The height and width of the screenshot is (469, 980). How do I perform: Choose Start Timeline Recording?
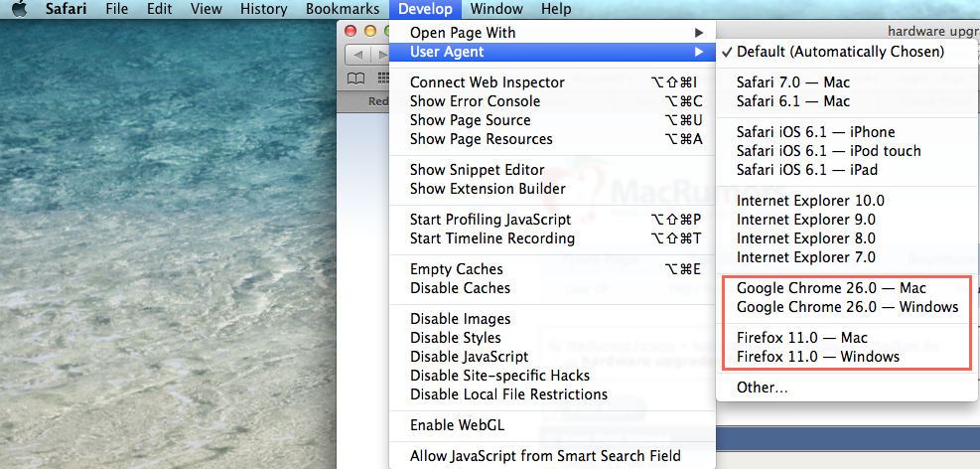pyautogui.click(x=552, y=238)
